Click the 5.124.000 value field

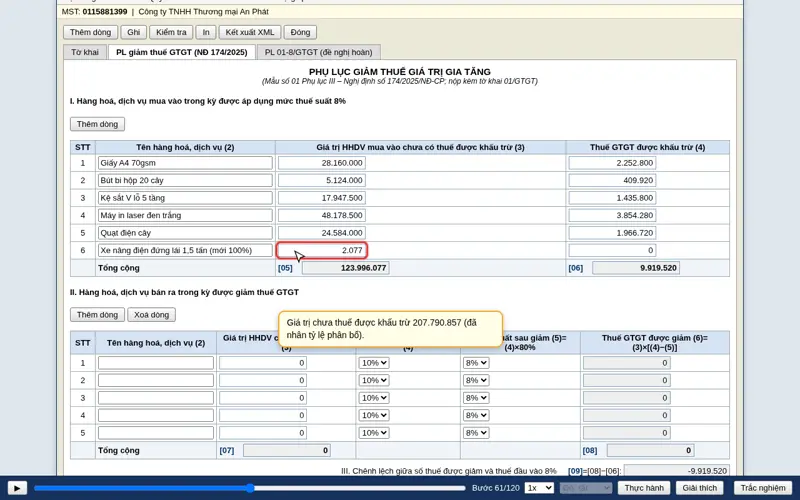tap(321, 181)
